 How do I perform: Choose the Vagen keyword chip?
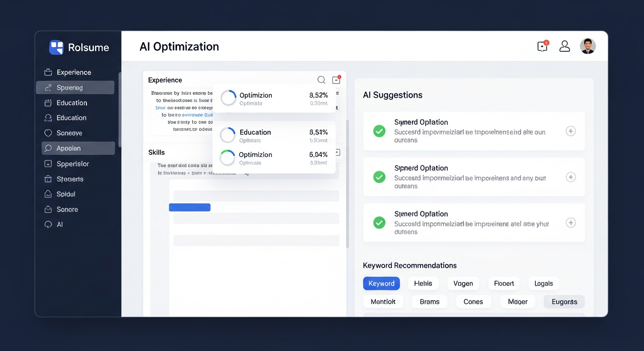pos(463,283)
